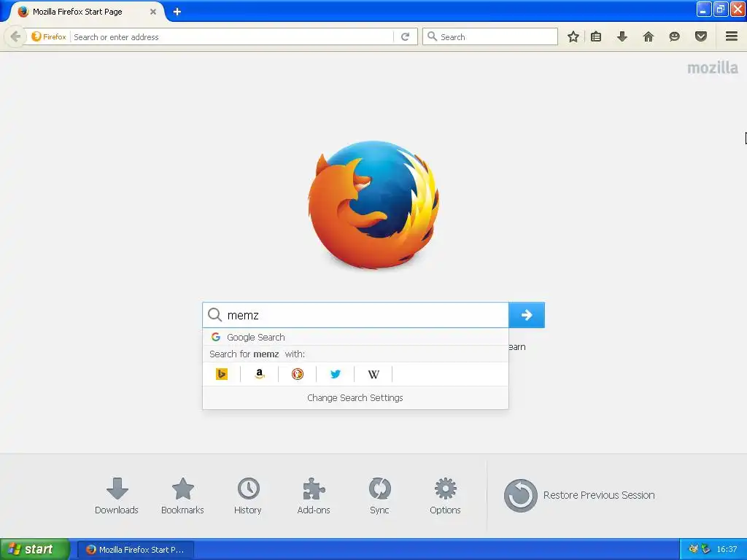Open Sync shortcut
The width and height of the screenshot is (747, 560).
click(379, 496)
